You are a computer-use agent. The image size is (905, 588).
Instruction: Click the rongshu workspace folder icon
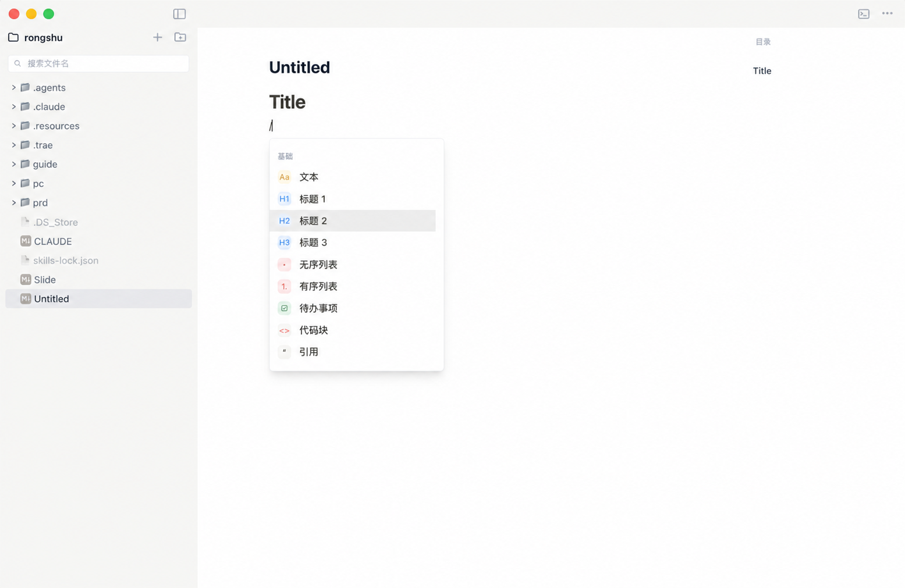13,37
